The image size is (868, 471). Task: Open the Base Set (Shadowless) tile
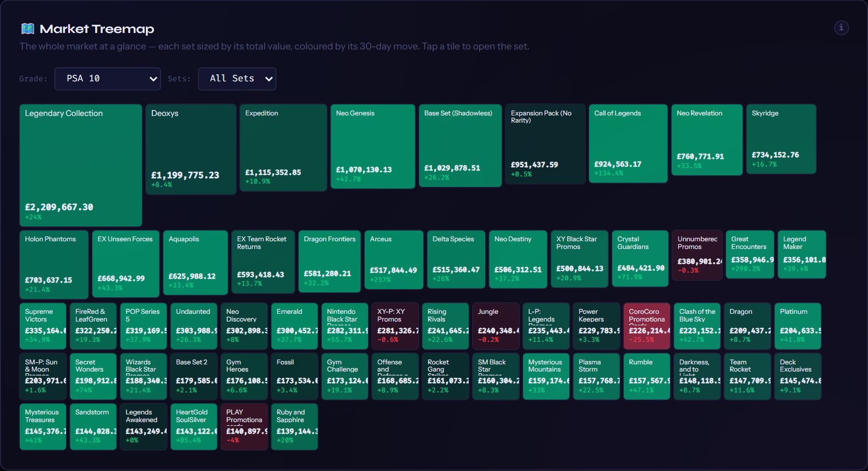coord(460,146)
